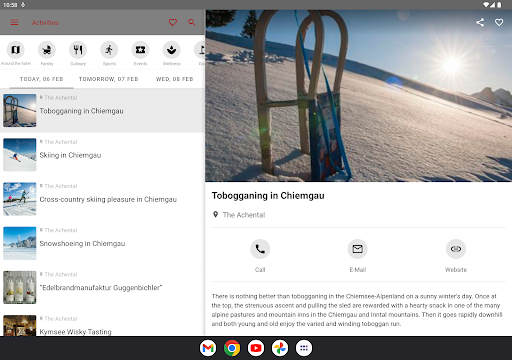Share the Tobogganing activity
This screenshot has height=360, width=512.
pyautogui.click(x=480, y=22)
